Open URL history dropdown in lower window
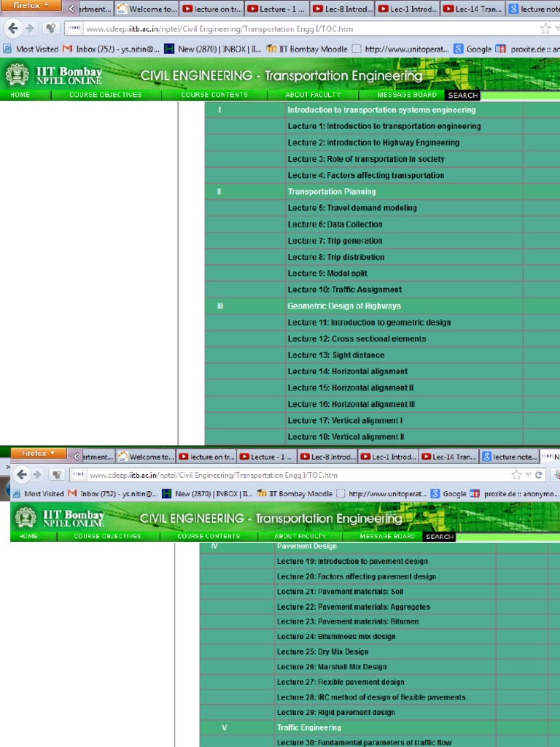The width and height of the screenshot is (560, 747). tap(528, 474)
